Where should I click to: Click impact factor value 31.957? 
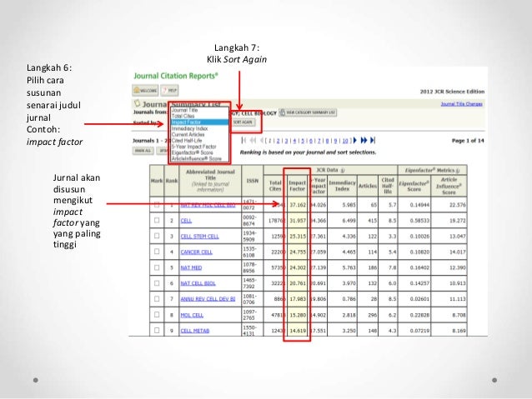298,221
